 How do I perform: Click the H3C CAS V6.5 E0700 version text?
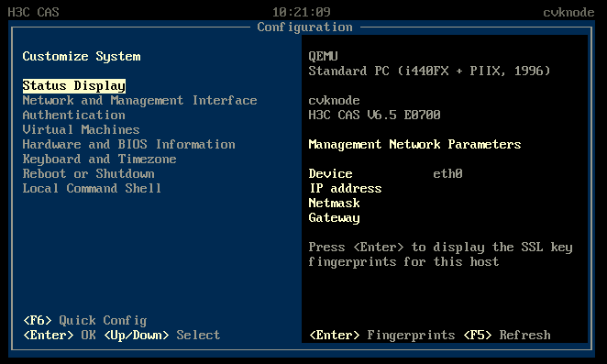click(375, 115)
